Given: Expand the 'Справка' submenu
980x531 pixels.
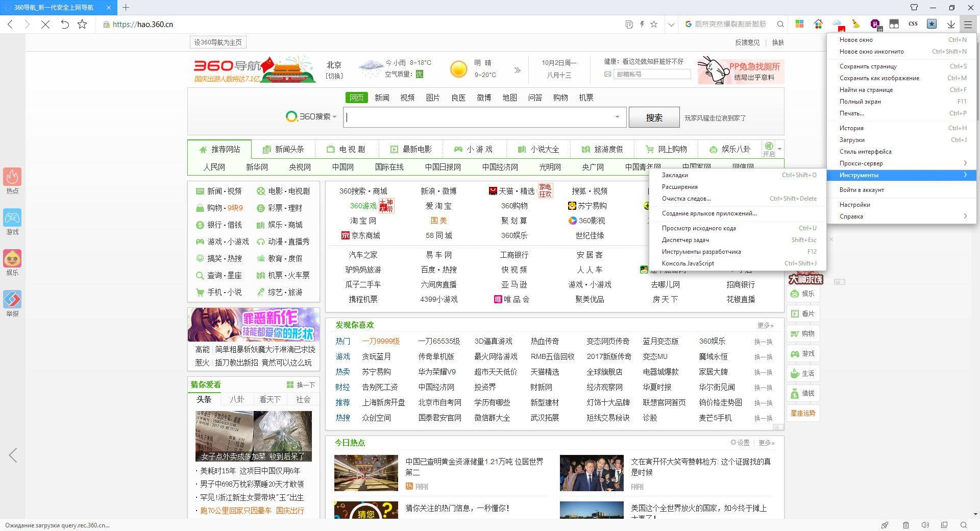Looking at the screenshot, I should (901, 216).
